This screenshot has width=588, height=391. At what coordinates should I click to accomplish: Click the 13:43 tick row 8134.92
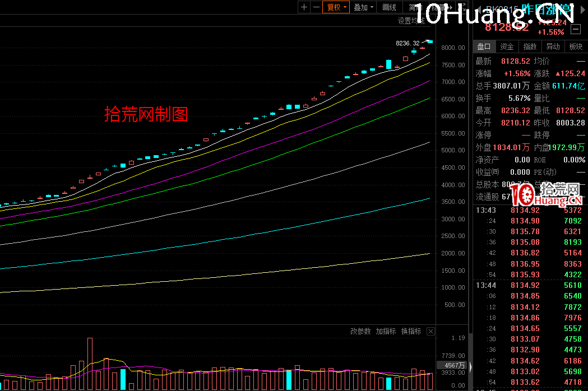tap(529, 210)
